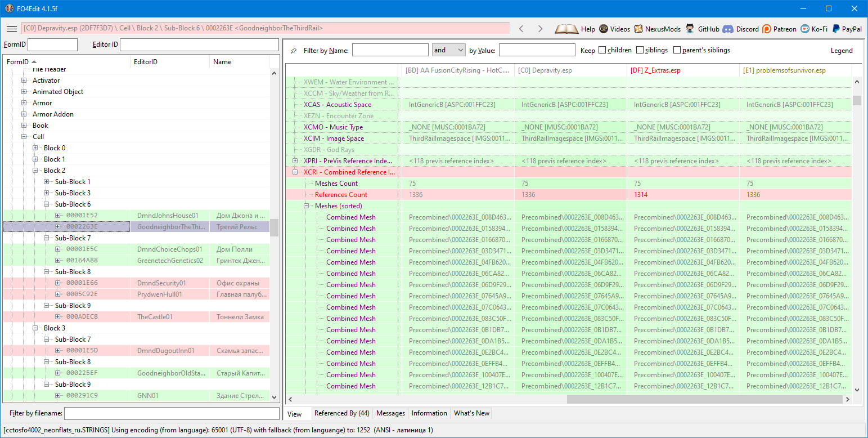Switch to the Referenced By (44) tab
Viewport: 868px width, 438px height.
(341, 413)
